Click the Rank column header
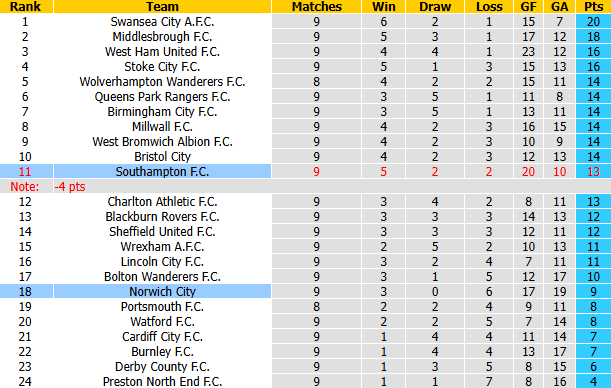This screenshot has width=611, height=388. pyautogui.click(x=25, y=6)
